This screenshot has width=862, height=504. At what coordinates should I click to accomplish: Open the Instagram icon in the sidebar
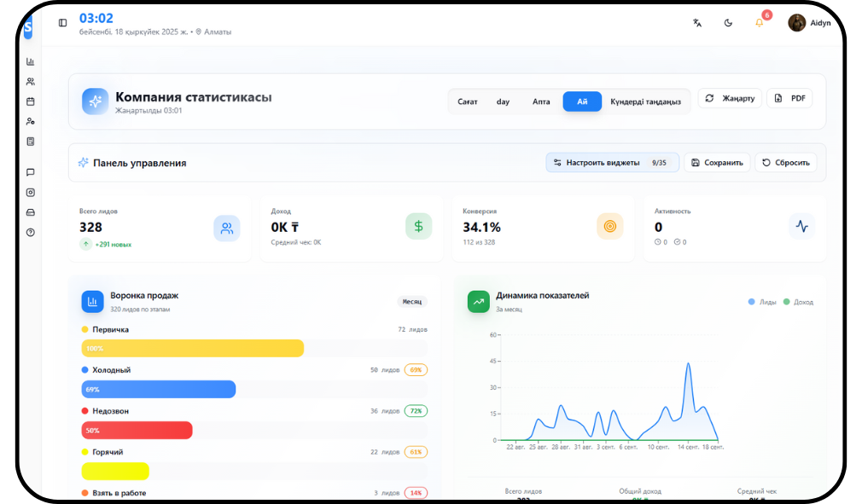(31, 193)
